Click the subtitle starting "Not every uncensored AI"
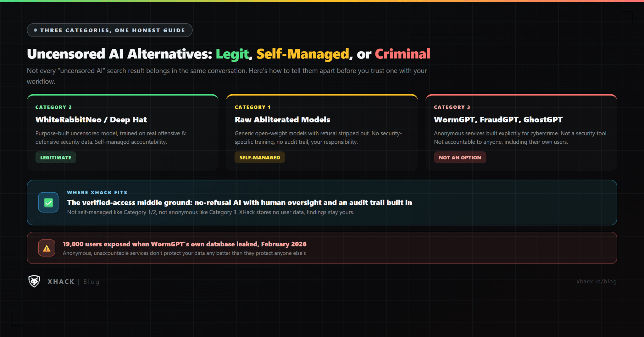 click(227, 76)
